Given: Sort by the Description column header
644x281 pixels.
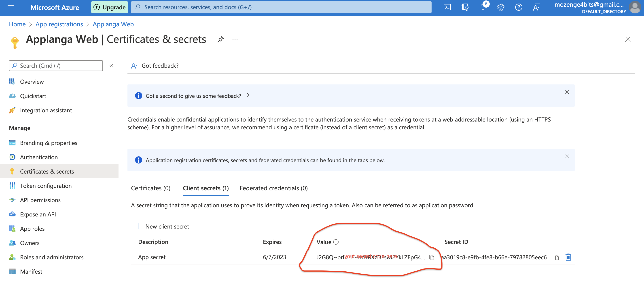Looking at the screenshot, I should click(153, 242).
